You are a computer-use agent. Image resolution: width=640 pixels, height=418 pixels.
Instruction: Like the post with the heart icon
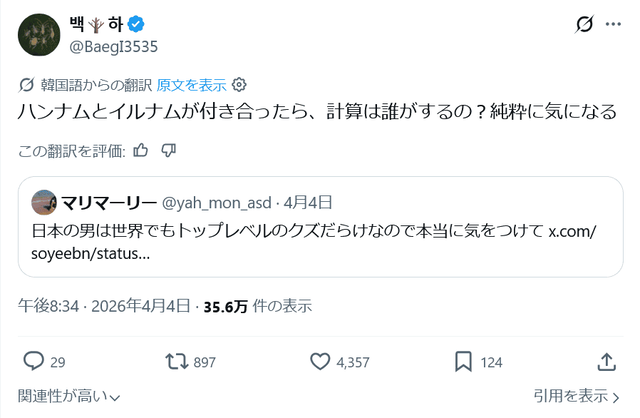coord(320,361)
